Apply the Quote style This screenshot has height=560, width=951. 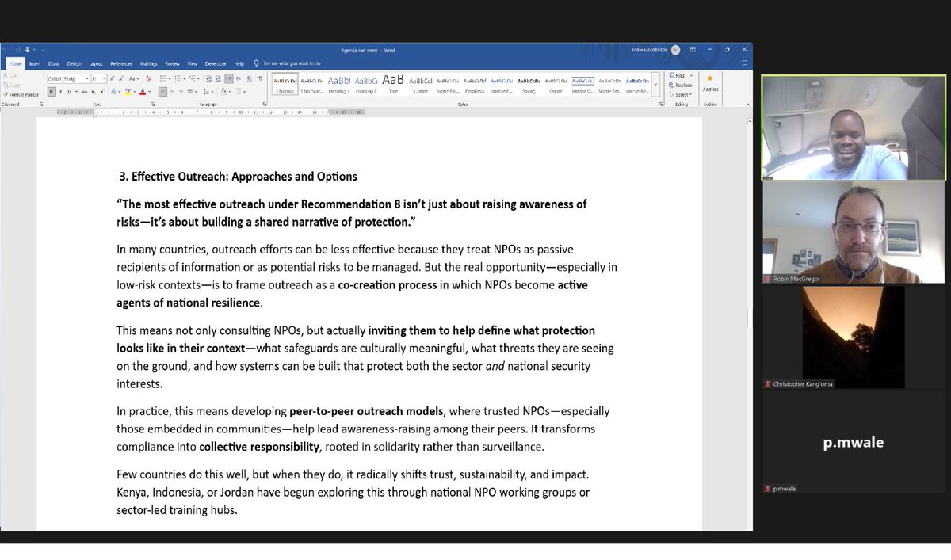556,84
